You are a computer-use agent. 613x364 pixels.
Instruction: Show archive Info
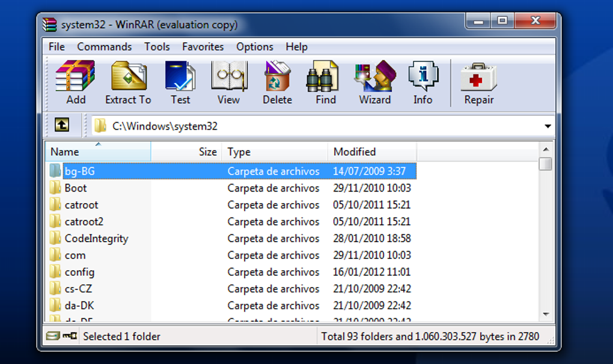422,83
